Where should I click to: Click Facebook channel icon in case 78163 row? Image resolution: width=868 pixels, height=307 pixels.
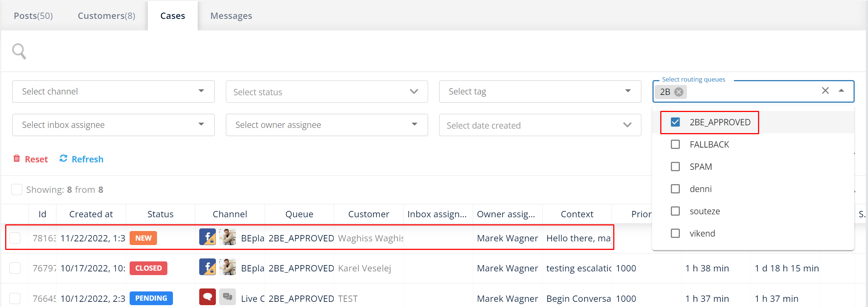click(x=207, y=237)
